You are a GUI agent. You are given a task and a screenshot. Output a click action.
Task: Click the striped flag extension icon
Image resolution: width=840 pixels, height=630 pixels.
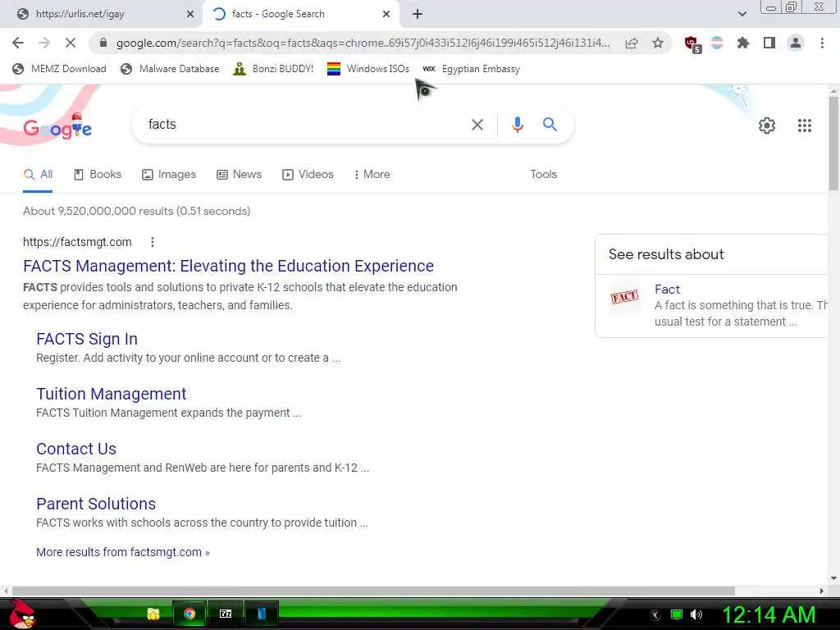717,43
